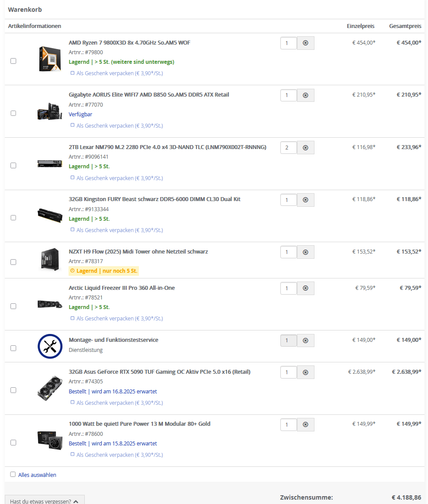The height and width of the screenshot is (504, 428).
Task: Click the Zwischensumme € 4.188,86 amount
Action: point(406,497)
